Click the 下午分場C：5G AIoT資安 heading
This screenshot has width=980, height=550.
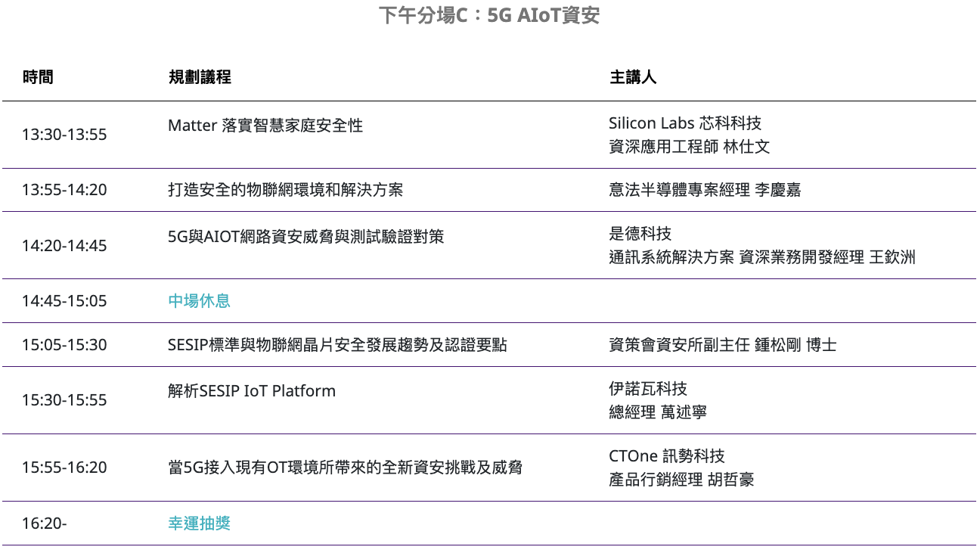click(489, 16)
